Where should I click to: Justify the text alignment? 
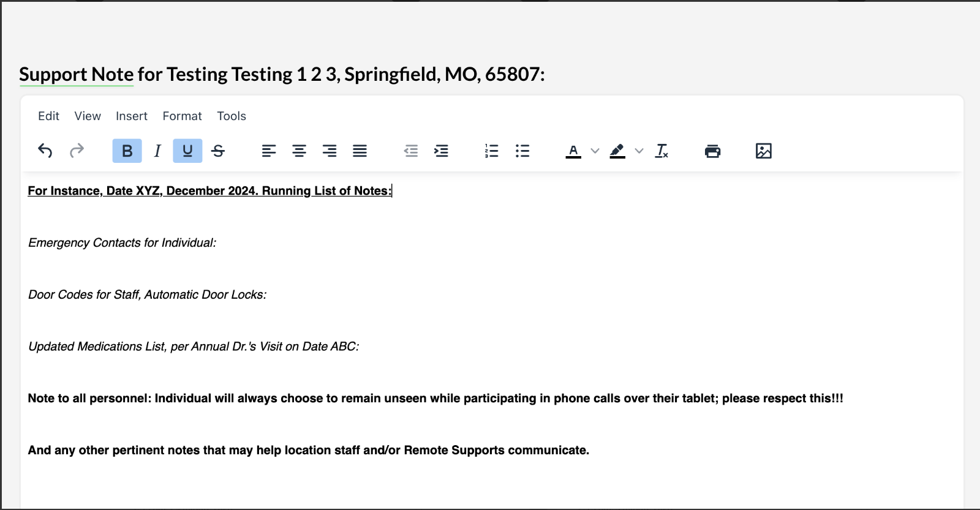[x=360, y=151]
